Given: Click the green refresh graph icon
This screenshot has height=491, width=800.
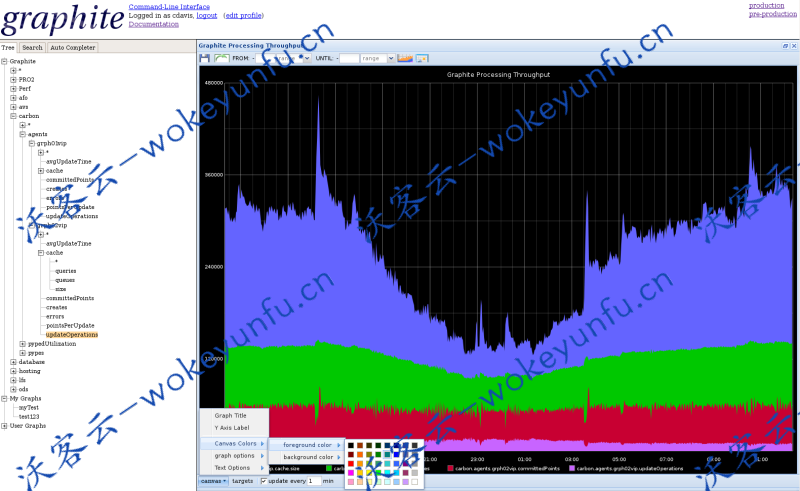Looking at the screenshot, I should pos(221,58).
